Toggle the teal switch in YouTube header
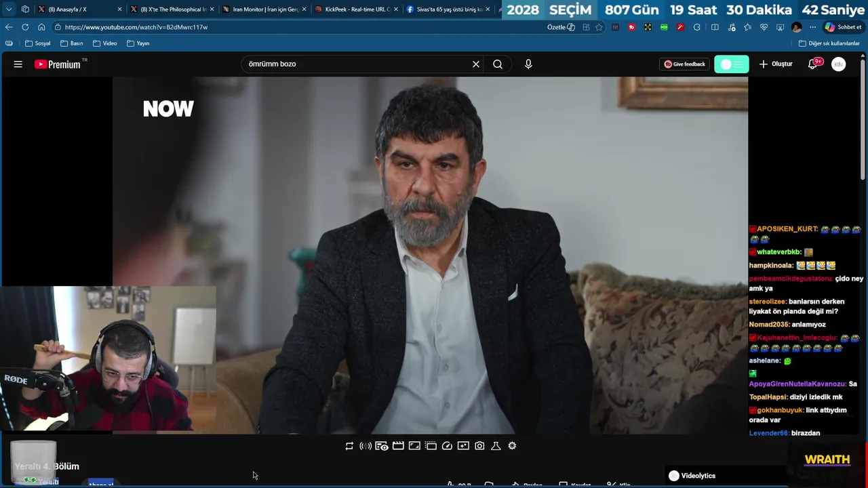The image size is (868, 488). [732, 64]
